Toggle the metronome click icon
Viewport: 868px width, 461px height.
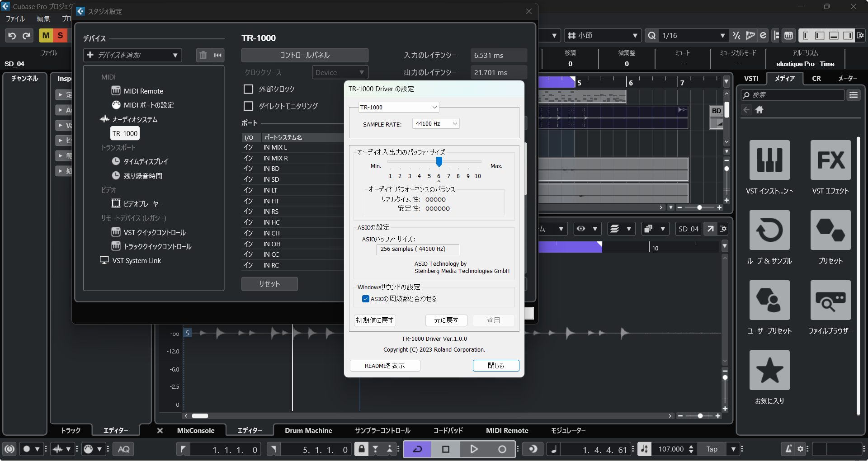pyautogui.click(x=788, y=449)
